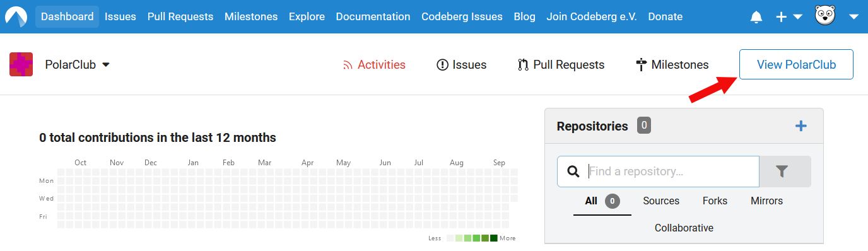Open organization Pull Requests tab
The height and width of the screenshot is (251, 868).
point(561,64)
